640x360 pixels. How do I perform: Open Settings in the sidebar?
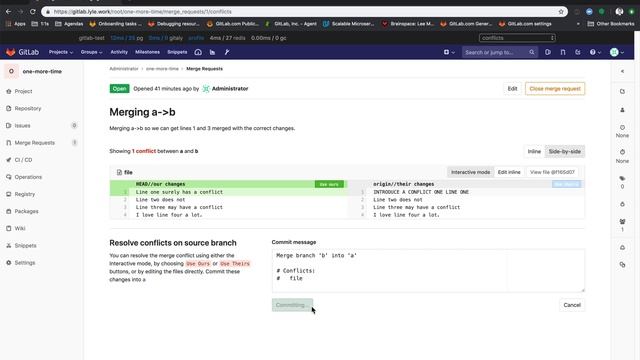(24, 263)
